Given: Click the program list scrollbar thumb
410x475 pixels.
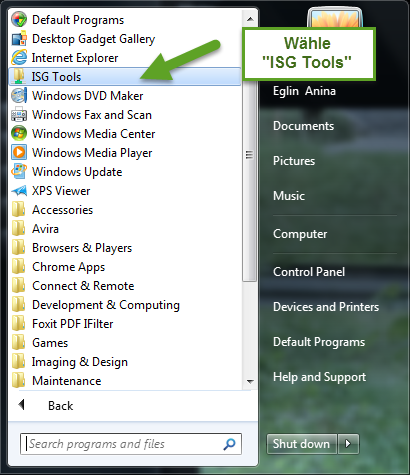Looking at the screenshot, I should (x=249, y=155).
